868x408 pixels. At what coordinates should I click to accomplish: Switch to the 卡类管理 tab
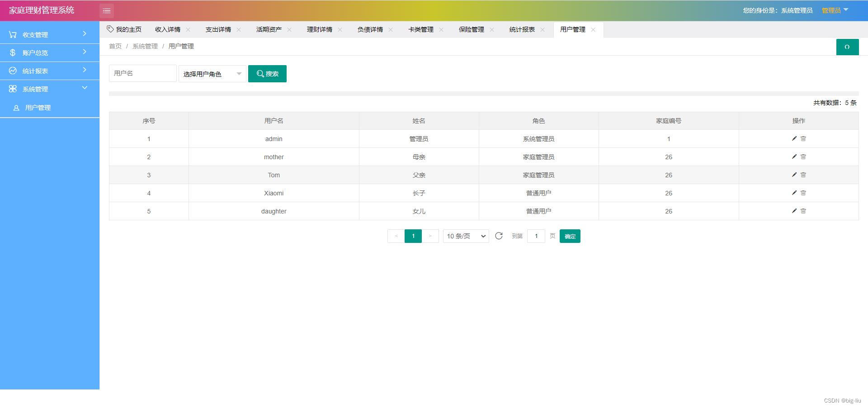(x=421, y=29)
